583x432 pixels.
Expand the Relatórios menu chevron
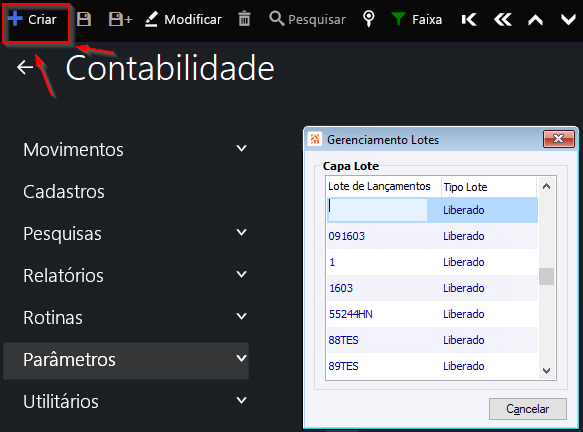coord(242,274)
